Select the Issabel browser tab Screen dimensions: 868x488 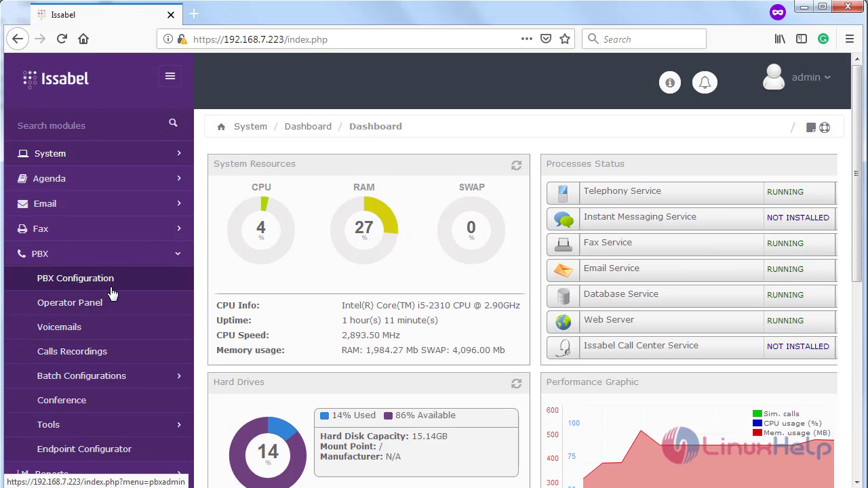pyautogui.click(x=106, y=14)
